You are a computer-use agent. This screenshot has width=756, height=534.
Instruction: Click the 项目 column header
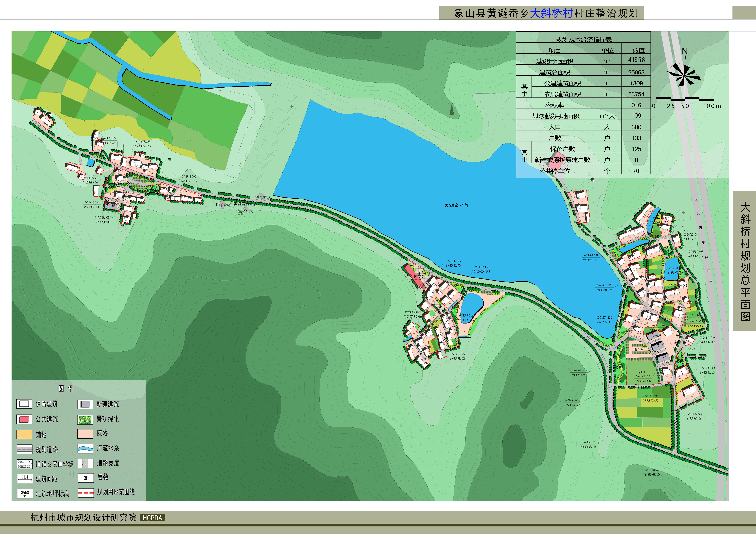point(554,50)
